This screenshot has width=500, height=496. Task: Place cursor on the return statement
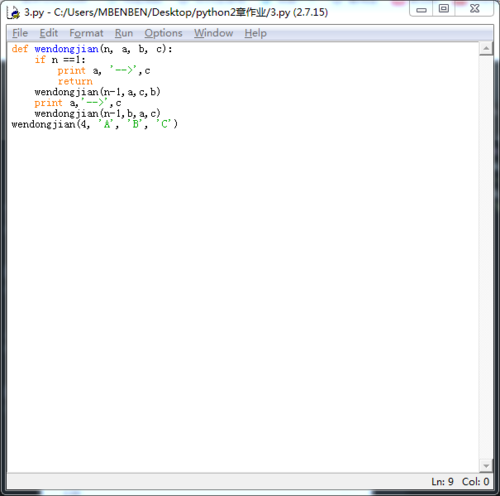point(75,81)
